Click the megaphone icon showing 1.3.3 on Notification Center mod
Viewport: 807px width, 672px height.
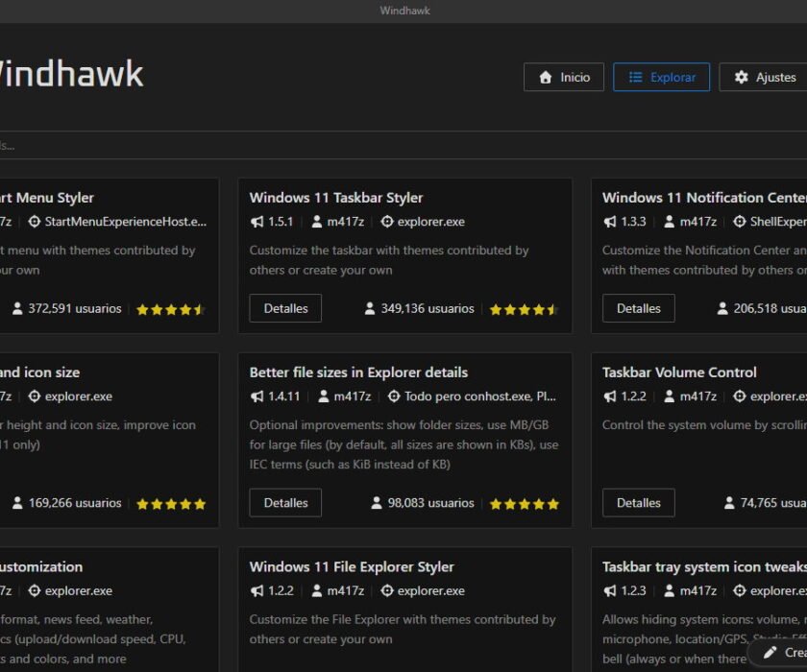608,224
